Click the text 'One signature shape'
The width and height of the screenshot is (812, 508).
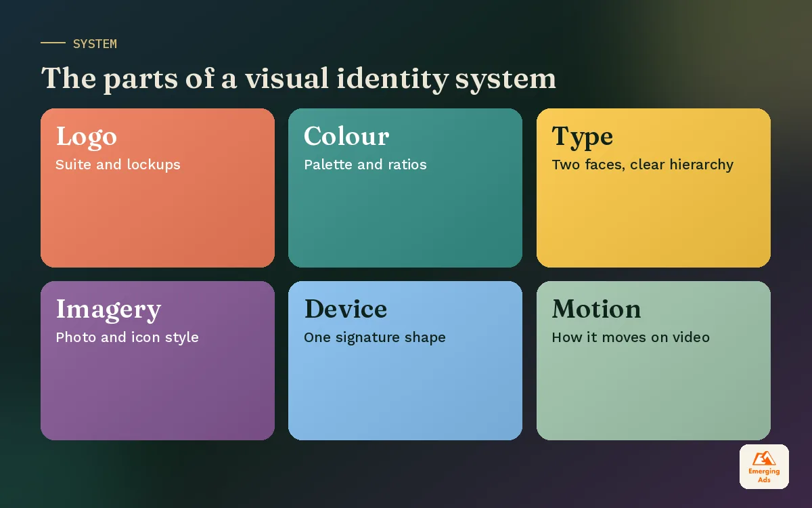point(375,337)
